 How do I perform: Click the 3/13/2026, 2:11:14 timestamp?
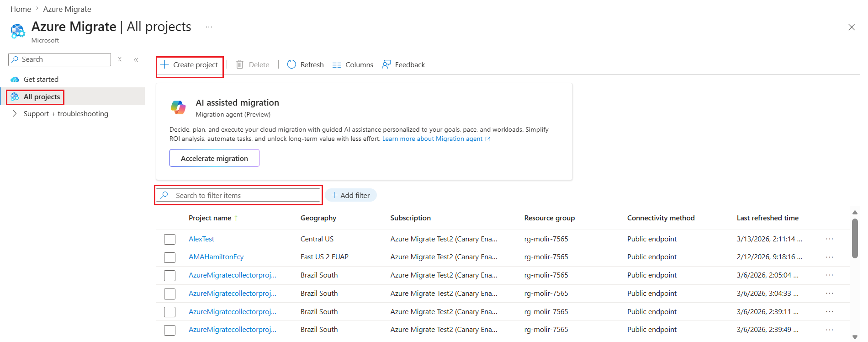point(769,239)
